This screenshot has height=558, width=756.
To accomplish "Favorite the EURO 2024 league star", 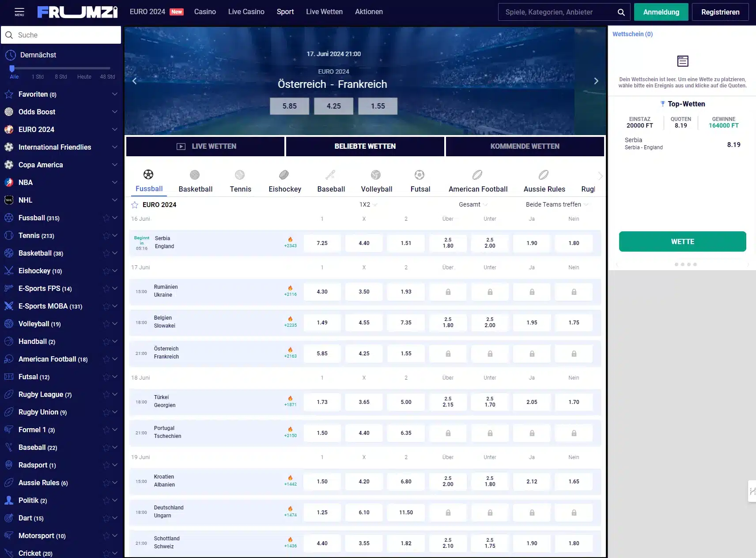I will 135,205.
